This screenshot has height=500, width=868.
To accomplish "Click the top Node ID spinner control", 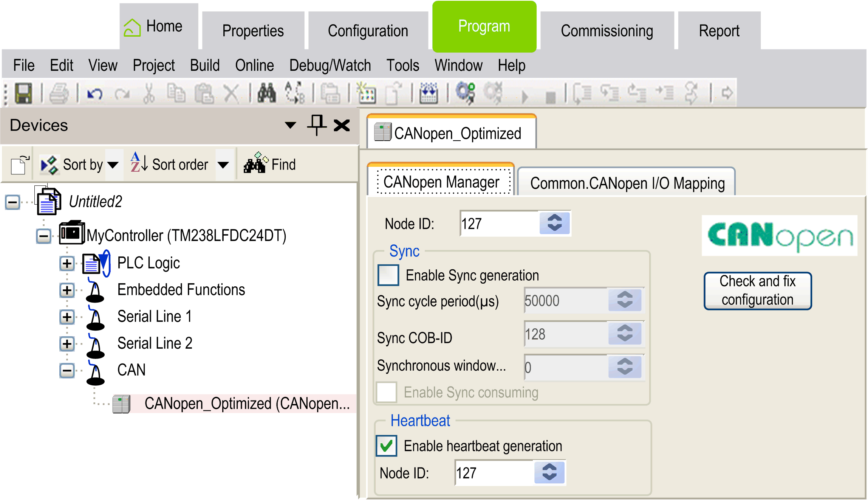I will coord(554,223).
